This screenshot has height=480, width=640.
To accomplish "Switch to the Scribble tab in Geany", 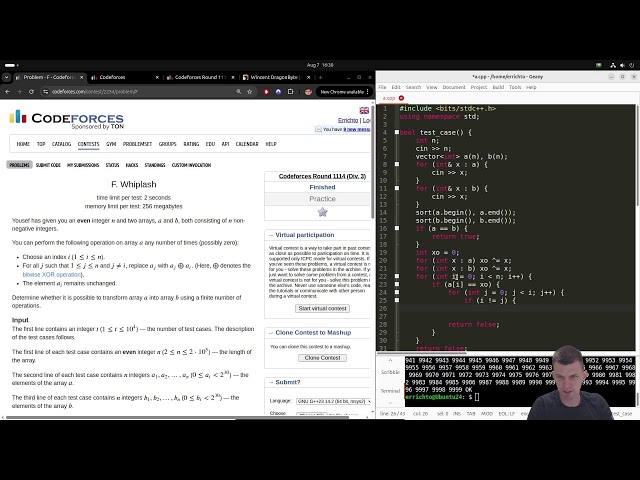I will pos(390,372).
